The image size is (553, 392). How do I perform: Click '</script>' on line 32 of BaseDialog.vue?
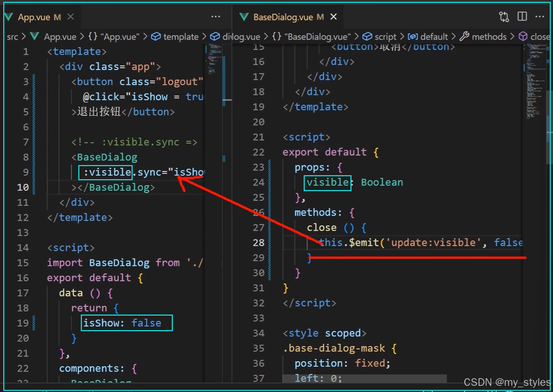pyautogui.click(x=309, y=303)
